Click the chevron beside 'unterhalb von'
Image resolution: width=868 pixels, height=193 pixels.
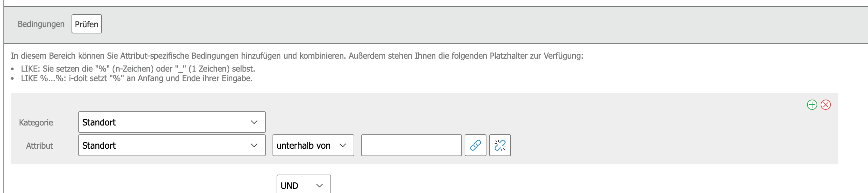pyautogui.click(x=343, y=145)
